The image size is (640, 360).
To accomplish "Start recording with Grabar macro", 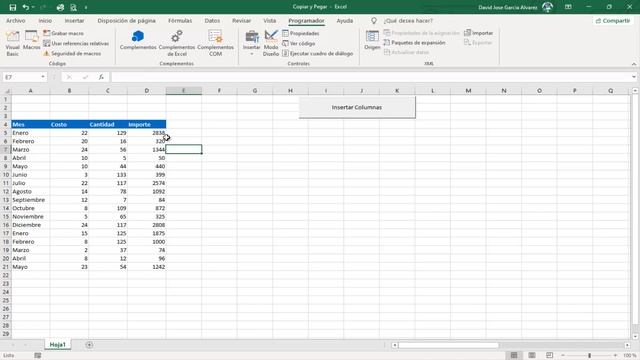I will [x=63, y=33].
